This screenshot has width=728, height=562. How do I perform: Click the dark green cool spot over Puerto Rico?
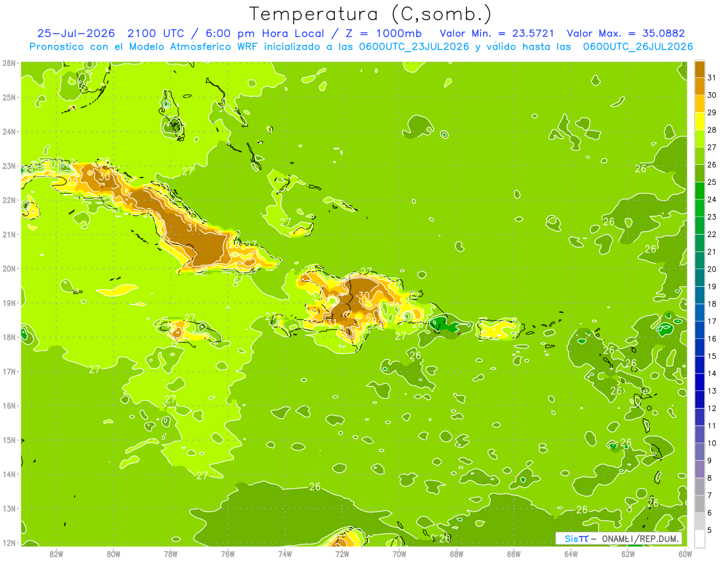[445, 326]
